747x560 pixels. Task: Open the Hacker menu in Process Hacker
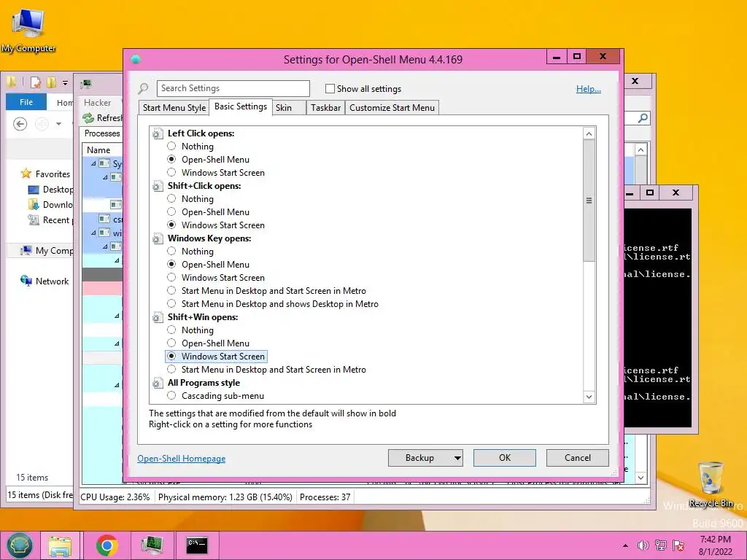pos(97,102)
